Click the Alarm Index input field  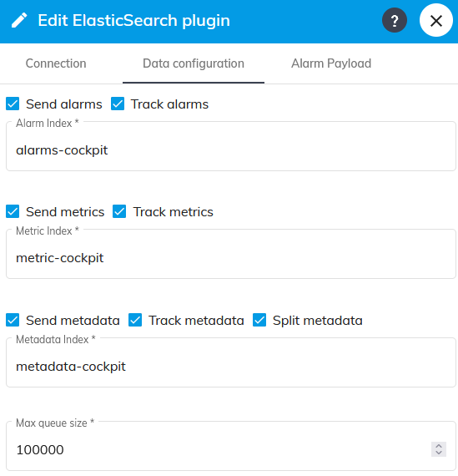(x=231, y=146)
